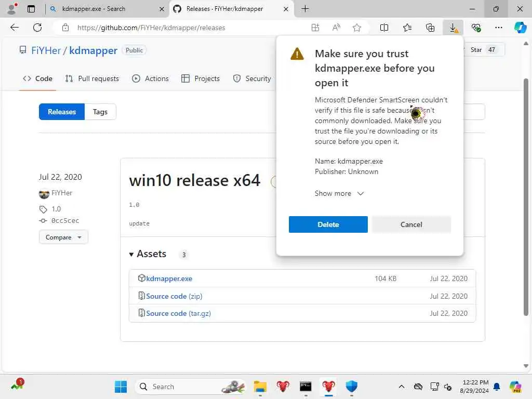Click the scrollbar down arrow

click(x=526, y=366)
